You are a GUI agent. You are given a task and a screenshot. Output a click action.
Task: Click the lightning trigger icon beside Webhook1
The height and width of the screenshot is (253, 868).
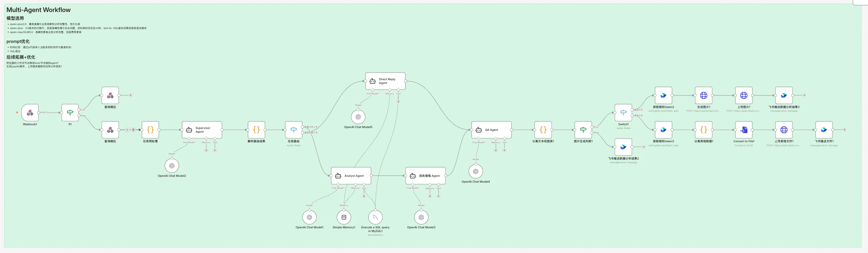[17, 113]
